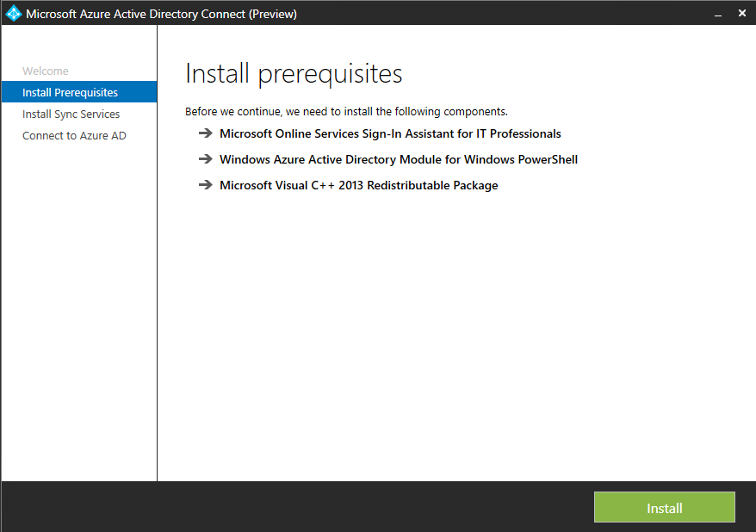The width and height of the screenshot is (756, 532).
Task: Open the Install Sync Services step
Action: (71, 114)
